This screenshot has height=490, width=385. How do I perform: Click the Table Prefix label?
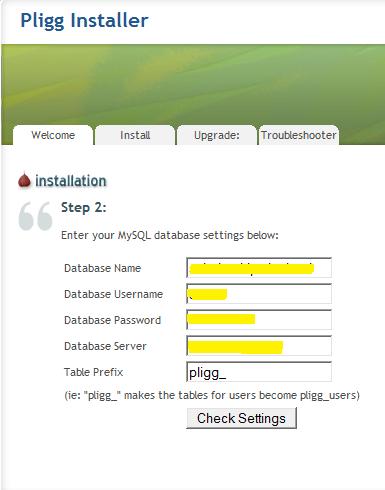(94, 372)
